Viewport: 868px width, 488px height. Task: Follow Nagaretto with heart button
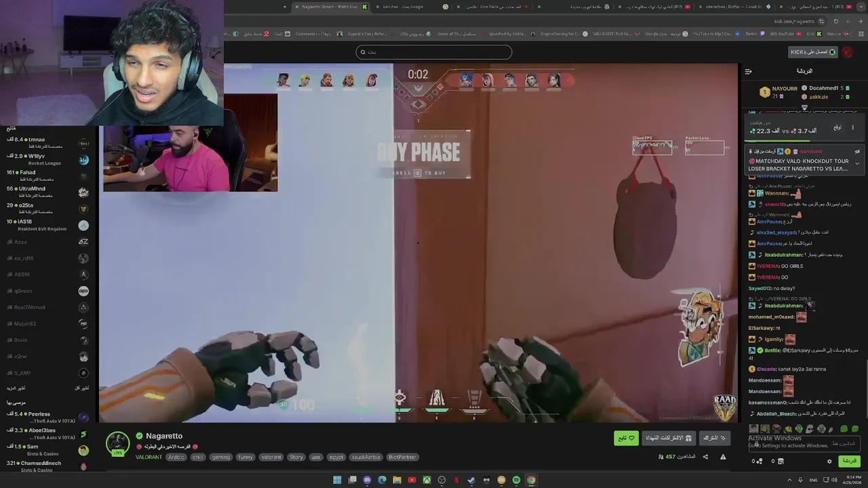(627, 438)
